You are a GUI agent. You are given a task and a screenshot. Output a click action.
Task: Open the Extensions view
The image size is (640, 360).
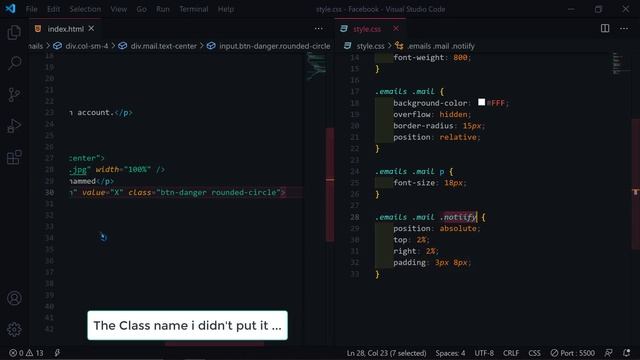pos(14,157)
